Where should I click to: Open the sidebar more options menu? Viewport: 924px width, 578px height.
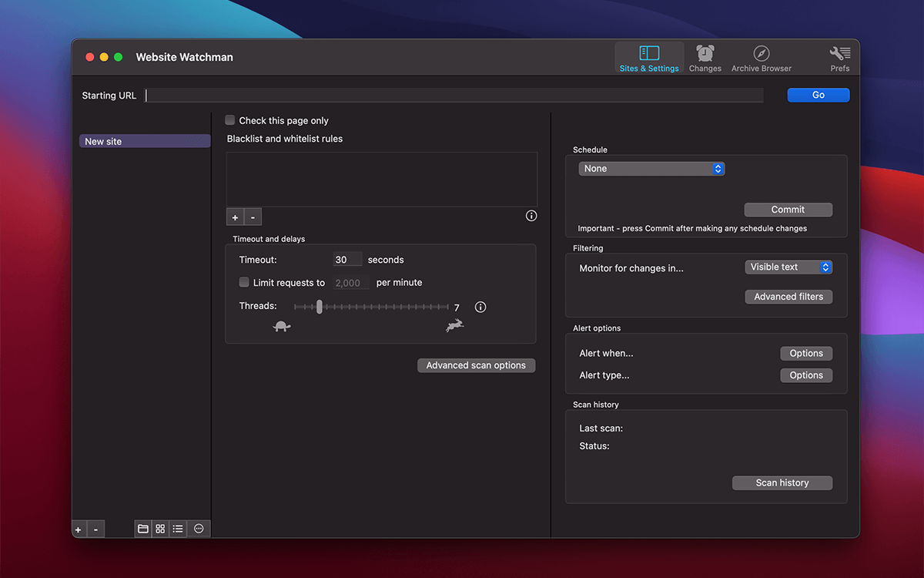(x=199, y=529)
